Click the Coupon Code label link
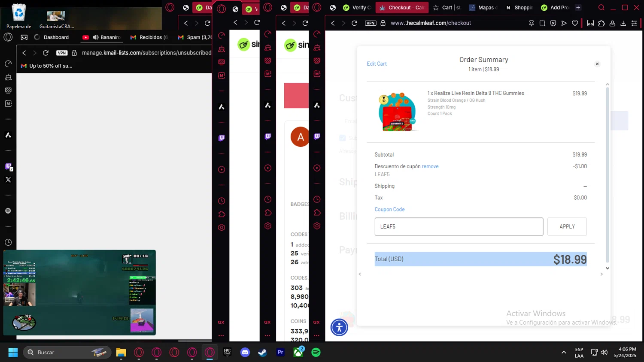The width and height of the screenshot is (644, 362). coord(389,209)
